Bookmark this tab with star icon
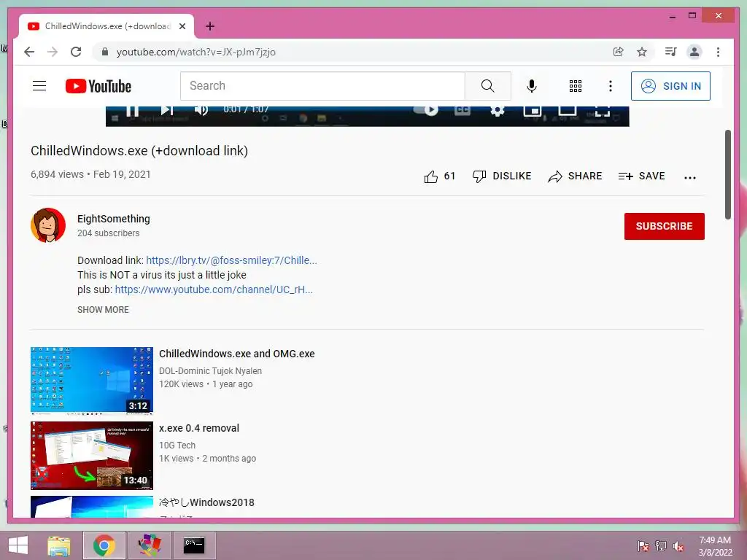Image resolution: width=747 pixels, height=560 pixels. pyautogui.click(x=642, y=52)
